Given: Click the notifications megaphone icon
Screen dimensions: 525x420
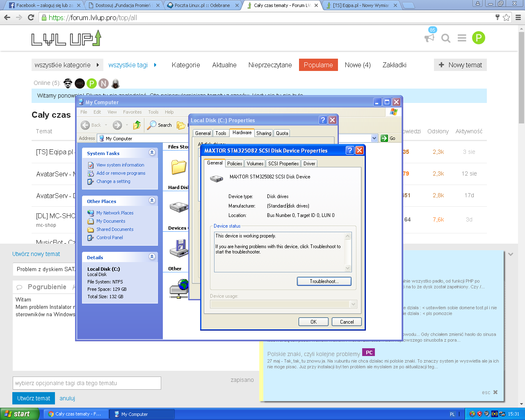Looking at the screenshot, I should tap(429, 38).
